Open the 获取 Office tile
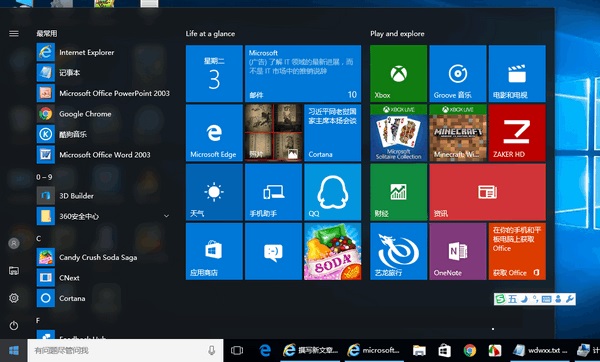The image size is (600, 362). (x=517, y=251)
